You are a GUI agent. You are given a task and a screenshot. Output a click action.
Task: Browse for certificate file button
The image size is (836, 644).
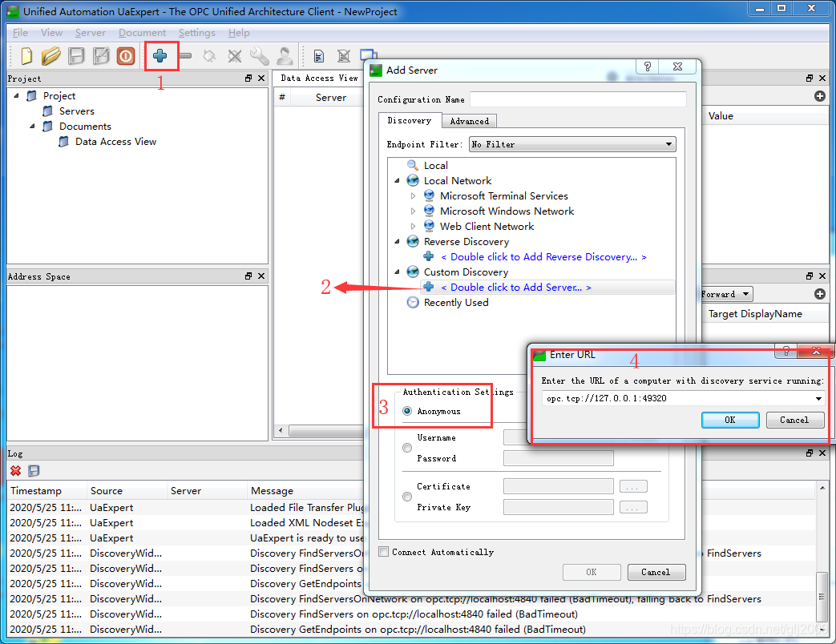pyautogui.click(x=633, y=486)
